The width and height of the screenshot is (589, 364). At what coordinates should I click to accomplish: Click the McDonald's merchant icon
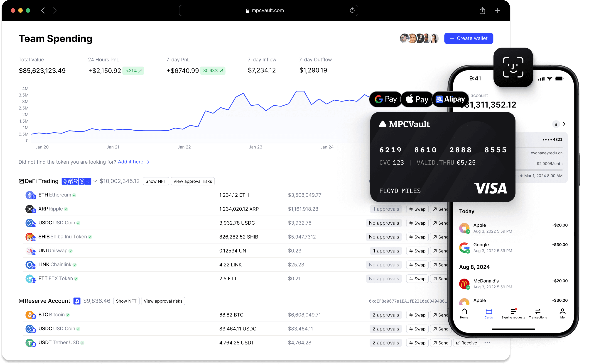click(464, 284)
